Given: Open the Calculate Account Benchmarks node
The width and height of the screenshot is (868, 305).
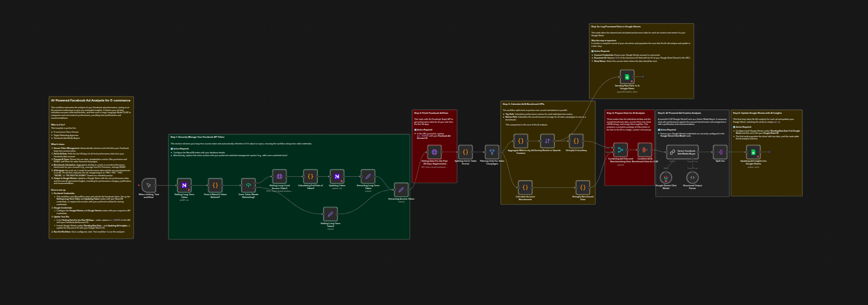Looking at the screenshot, I should (x=525, y=187).
